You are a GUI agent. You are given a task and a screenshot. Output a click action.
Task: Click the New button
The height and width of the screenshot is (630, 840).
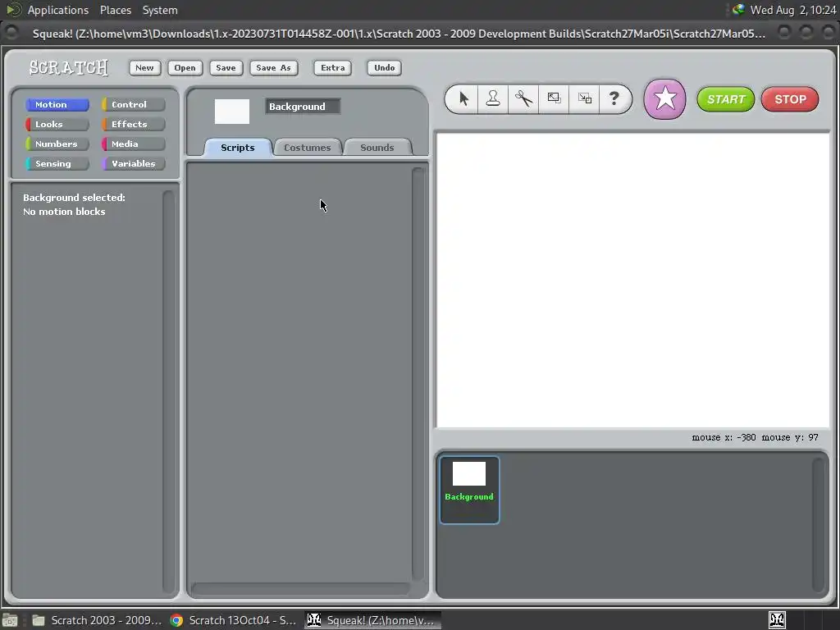point(144,67)
